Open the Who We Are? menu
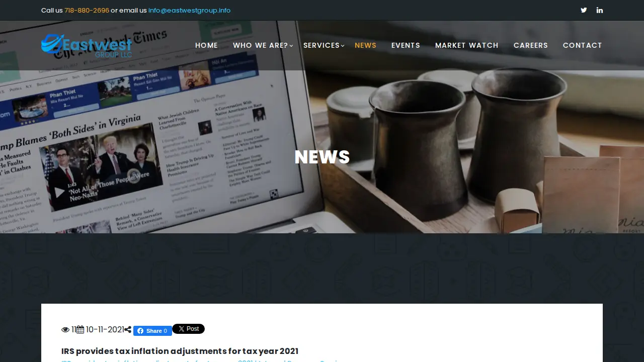Image resolution: width=644 pixels, height=362 pixels. tap(260, 45)
